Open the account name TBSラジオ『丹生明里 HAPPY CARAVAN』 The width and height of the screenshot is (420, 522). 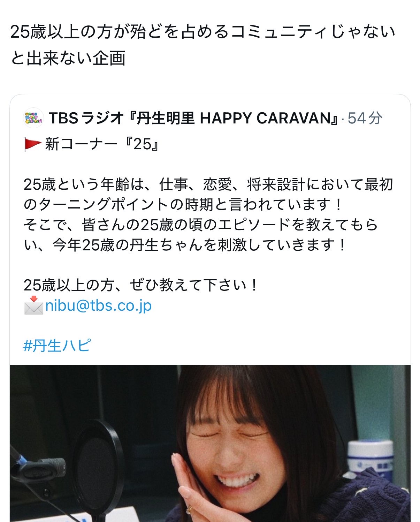click(193, 118)
